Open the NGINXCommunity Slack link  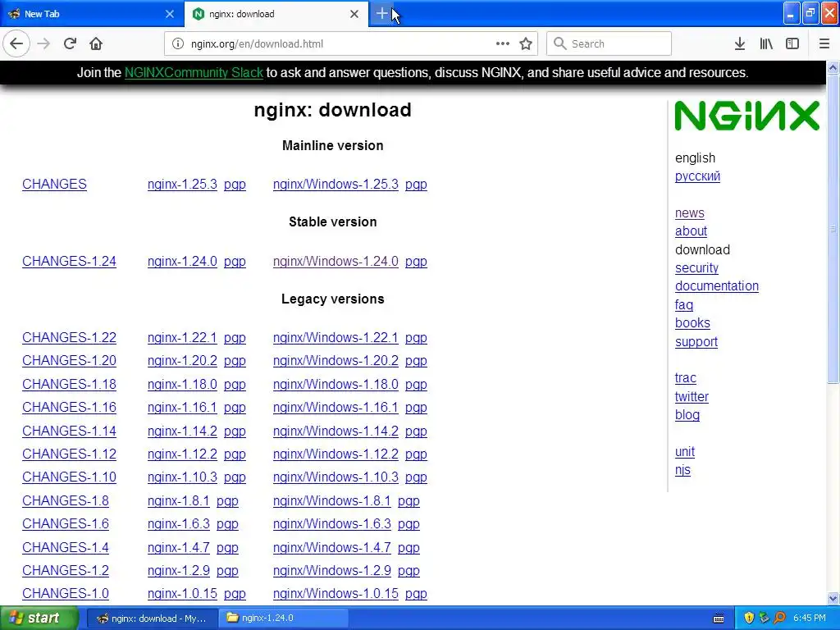tap(194, 73)
